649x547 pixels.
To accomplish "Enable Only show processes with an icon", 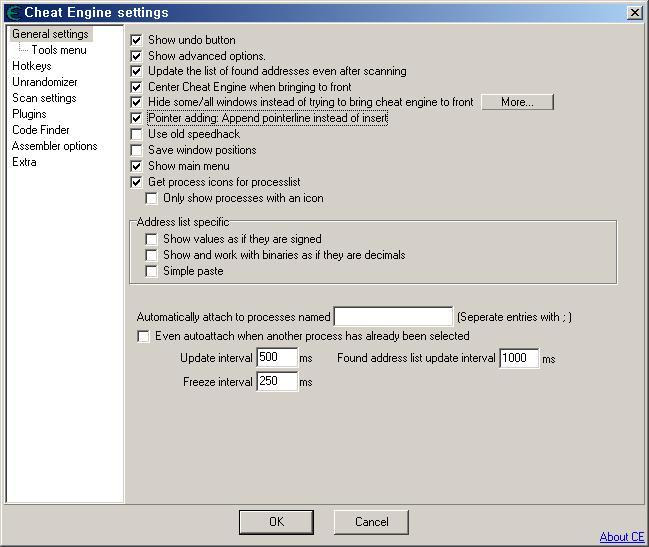I will click(x=151, y=198).
